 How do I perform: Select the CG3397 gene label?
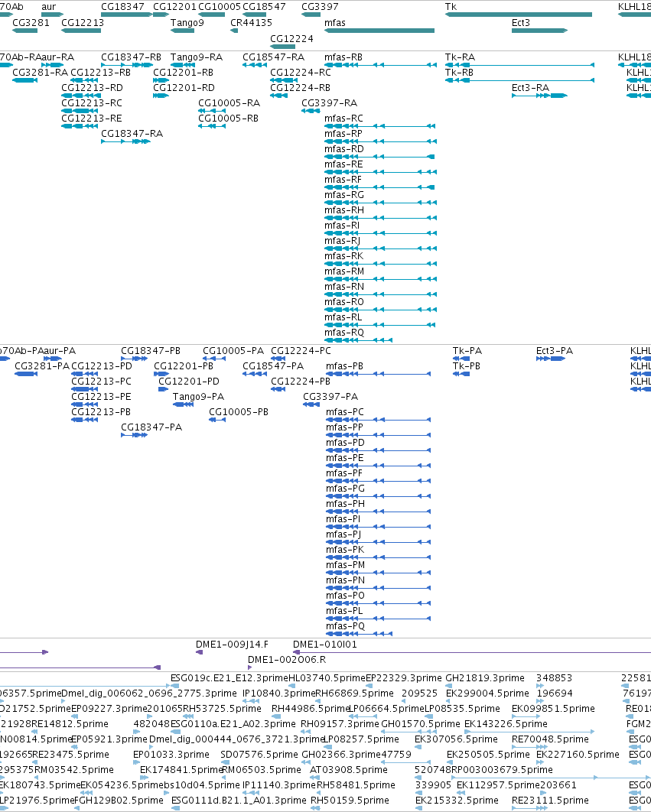(x=321, y=7)
